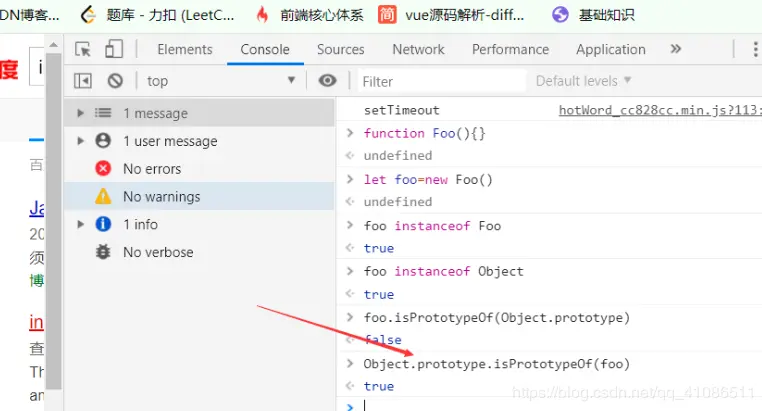Open the LeetCode 题库 bookmark
This screenshot has width=762, height=411.
point(157,15)
